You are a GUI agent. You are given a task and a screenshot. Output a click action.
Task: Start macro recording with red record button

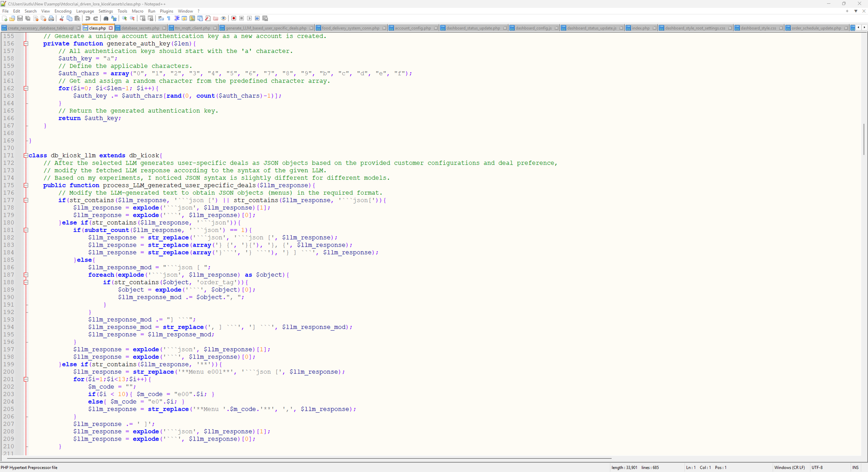click(234, 18)
